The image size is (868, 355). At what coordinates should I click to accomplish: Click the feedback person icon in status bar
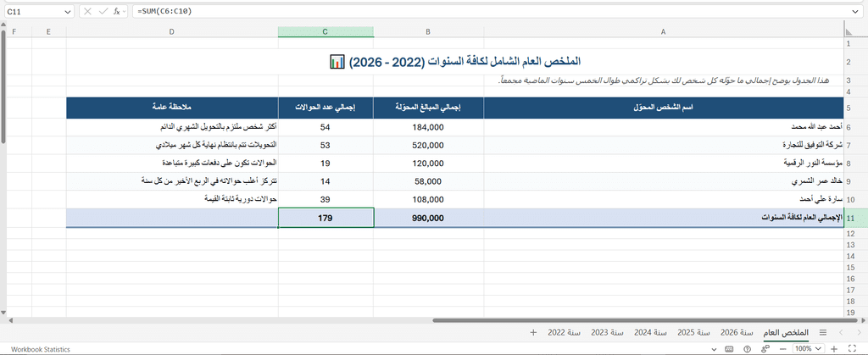pos(765,349)
